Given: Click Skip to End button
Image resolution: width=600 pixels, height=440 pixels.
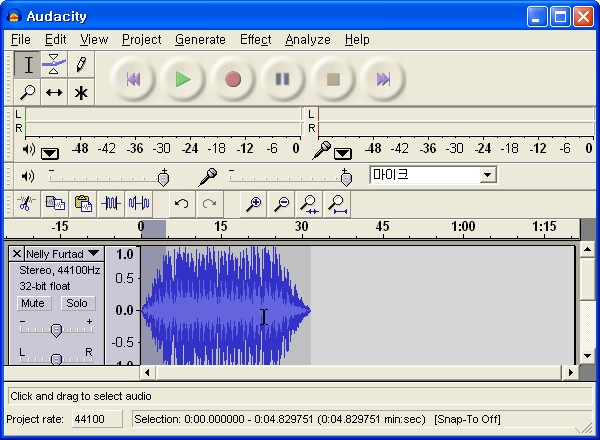Looking at the screenshot, I should (x=383, y=79).
